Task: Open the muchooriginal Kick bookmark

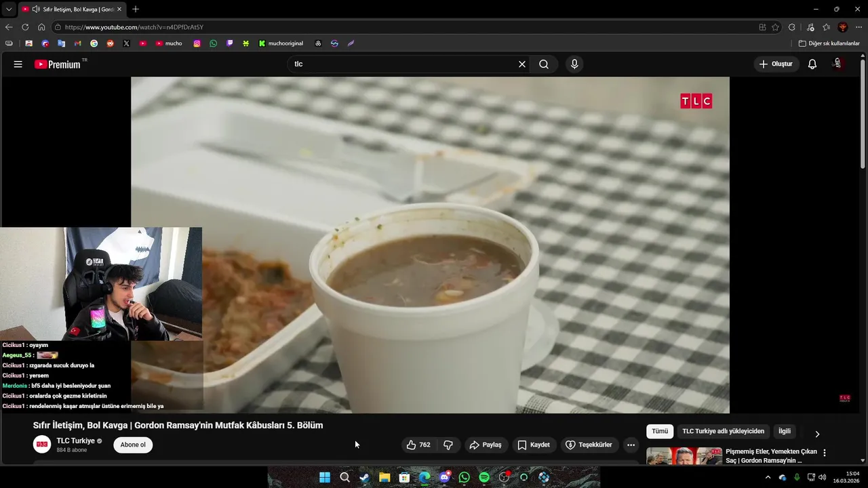Action: 281,43
